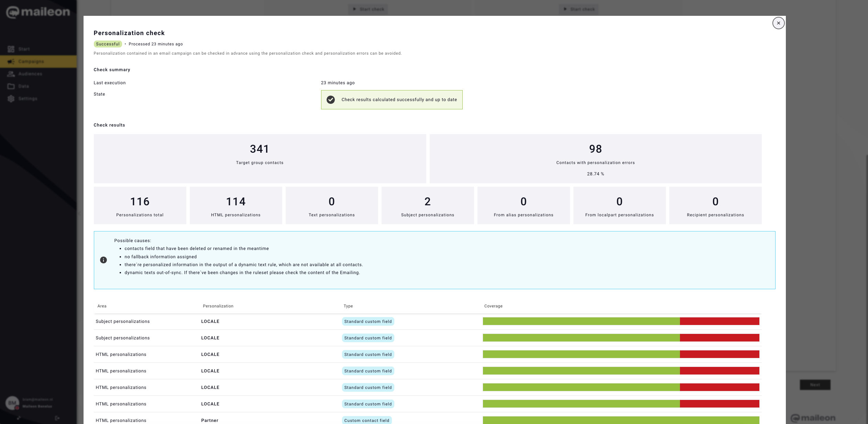Click the Data folder icon

[11, 86]
